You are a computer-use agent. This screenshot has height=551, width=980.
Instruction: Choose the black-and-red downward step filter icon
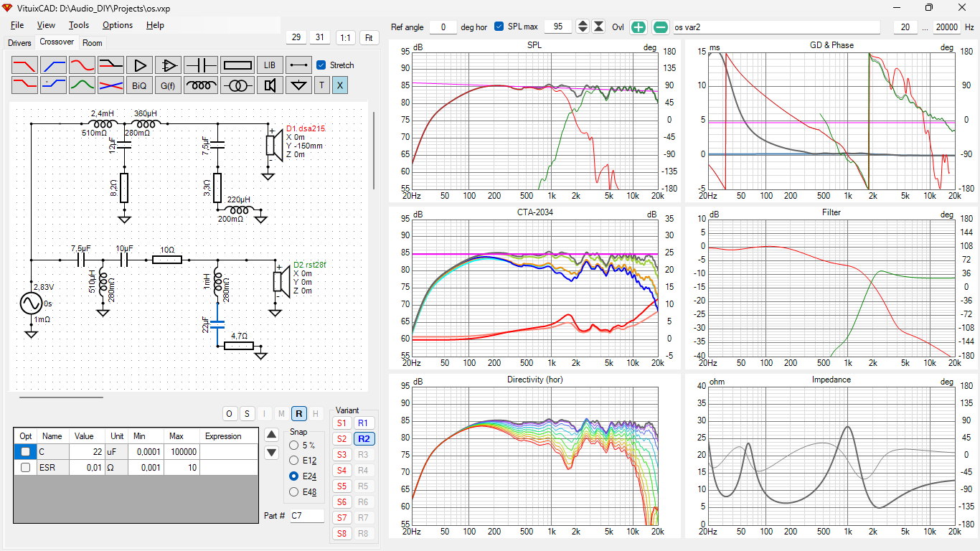pyautogui.click(x=110, y=65)
